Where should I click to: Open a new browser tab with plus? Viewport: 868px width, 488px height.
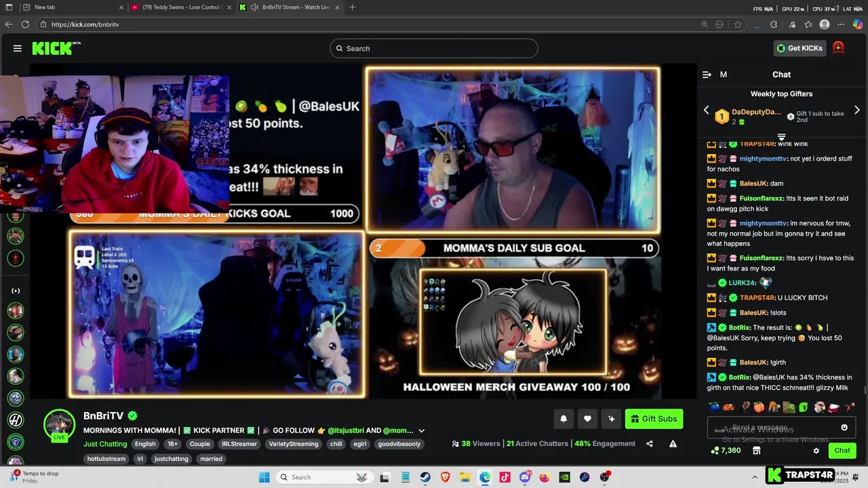[352, 7]
